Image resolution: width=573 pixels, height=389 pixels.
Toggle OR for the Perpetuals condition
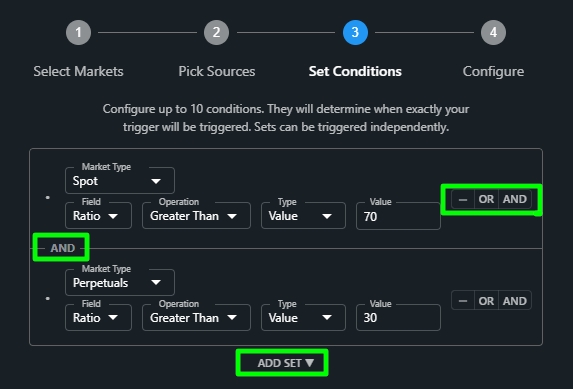pos(486,301)
